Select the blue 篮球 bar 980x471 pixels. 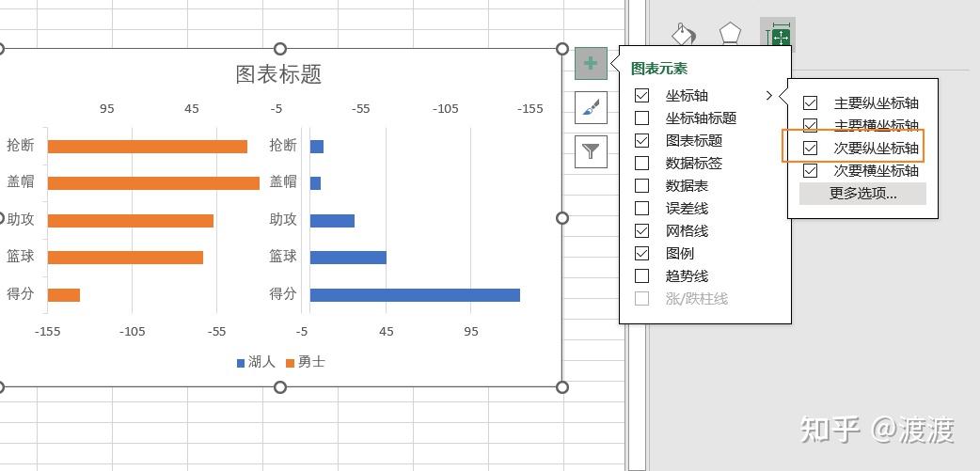click(x=348, y=258)
